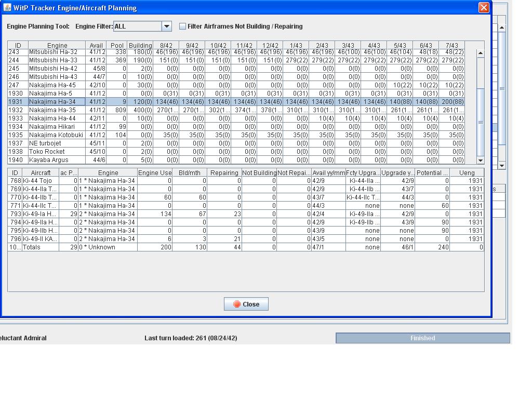Click the Engine Use column header

pyautogui.click(x=155, y=172)
